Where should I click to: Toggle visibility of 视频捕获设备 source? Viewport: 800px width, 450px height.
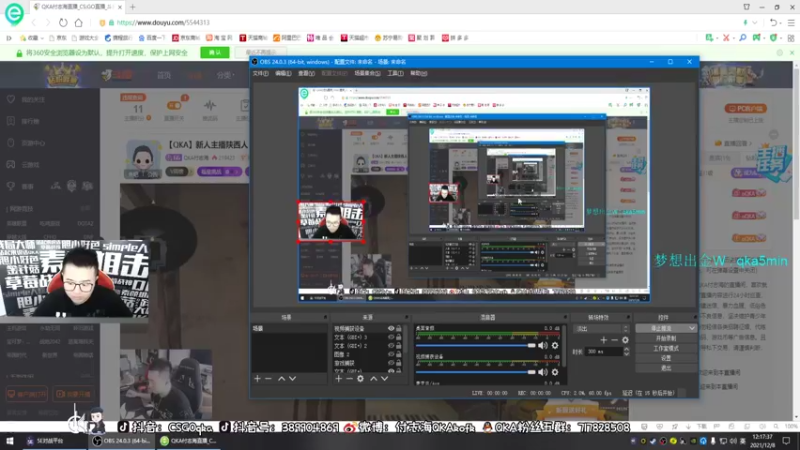coord(391,329)
